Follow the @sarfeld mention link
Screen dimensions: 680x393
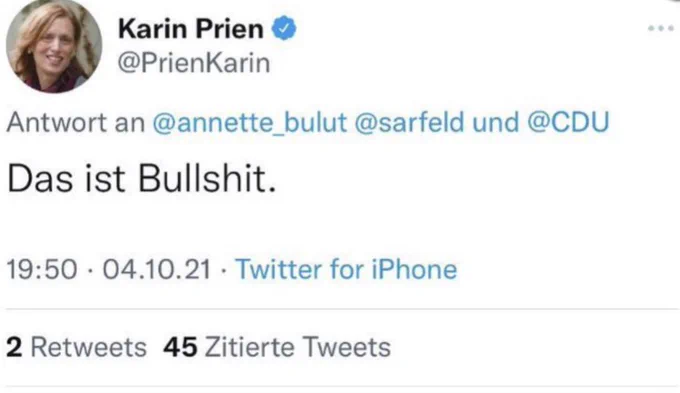(409, 122)
